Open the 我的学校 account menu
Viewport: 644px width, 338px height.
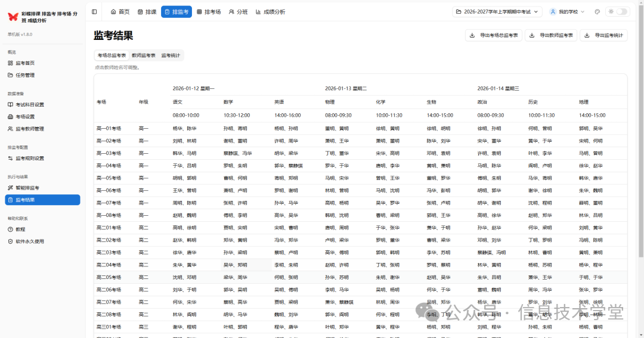click(567, 12)
